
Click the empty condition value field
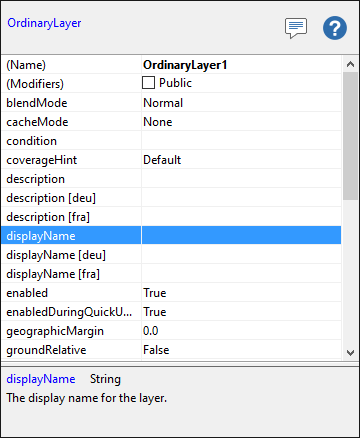(x=241, y=141)
